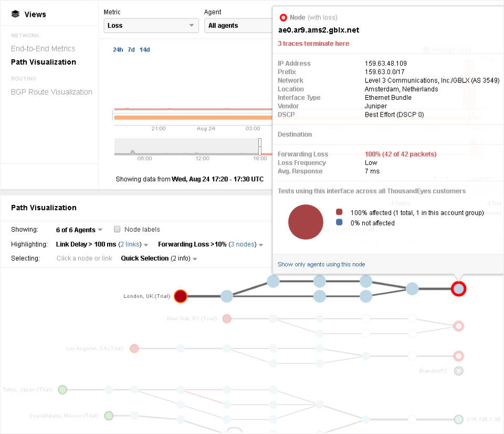The height and width of the screenshot is (434, 504).
Task: Open BGP Route Visualization view
Action: [x=51, y=92]
